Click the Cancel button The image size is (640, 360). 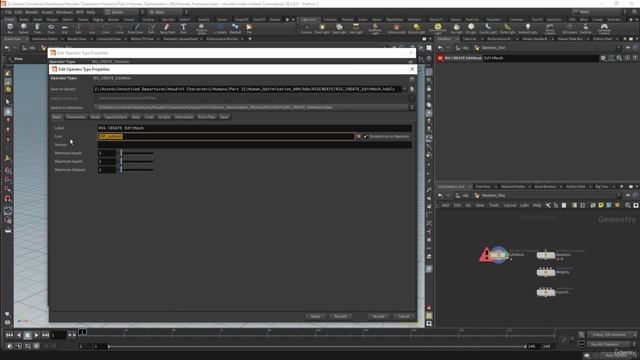[x=404, y=316]
